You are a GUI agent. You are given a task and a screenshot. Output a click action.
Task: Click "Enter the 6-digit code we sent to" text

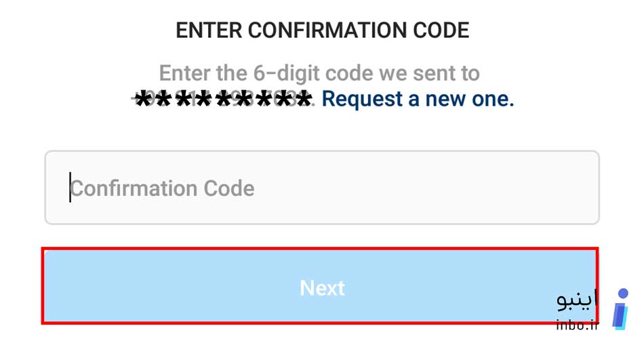pos(319,73)
